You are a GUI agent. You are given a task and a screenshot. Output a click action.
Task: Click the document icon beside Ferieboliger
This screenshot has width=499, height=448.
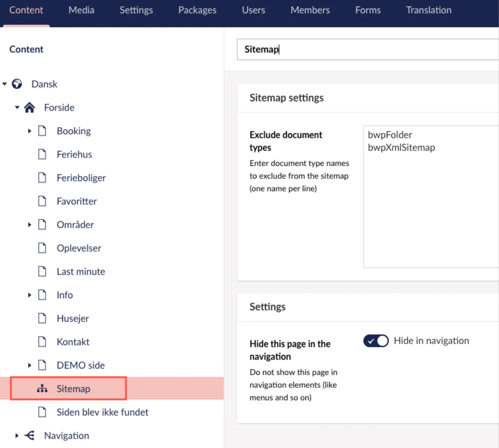click(x=42, y=178)
